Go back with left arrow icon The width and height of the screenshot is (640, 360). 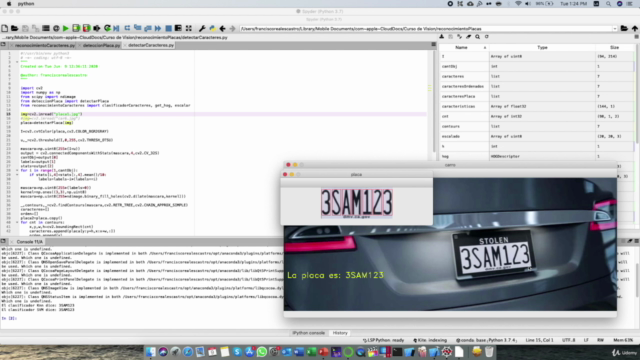tap(222, 29)
